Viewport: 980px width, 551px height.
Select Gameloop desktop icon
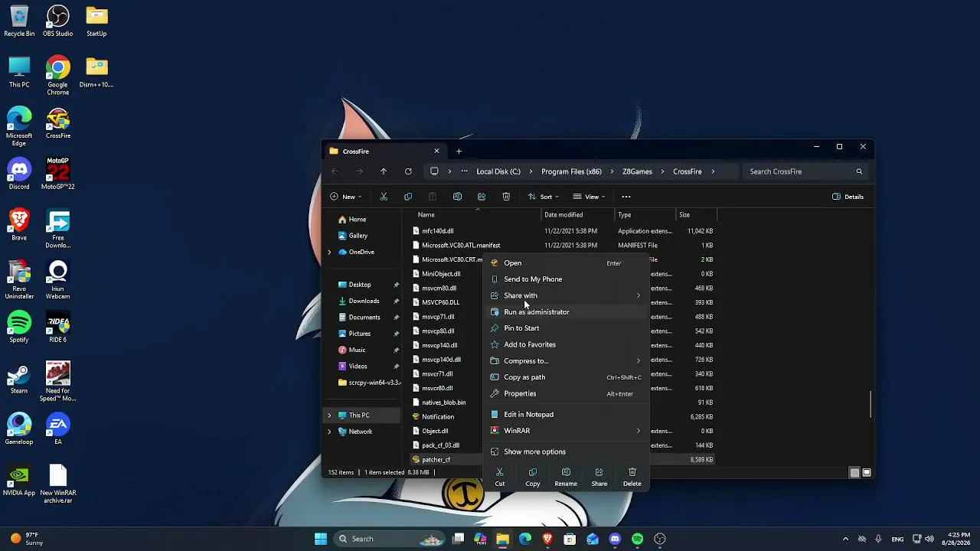coord(19,429)
